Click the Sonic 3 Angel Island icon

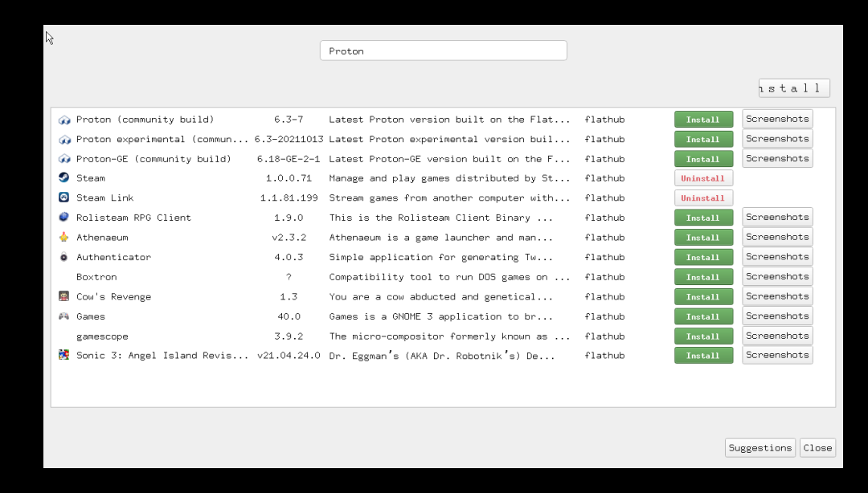64,355
